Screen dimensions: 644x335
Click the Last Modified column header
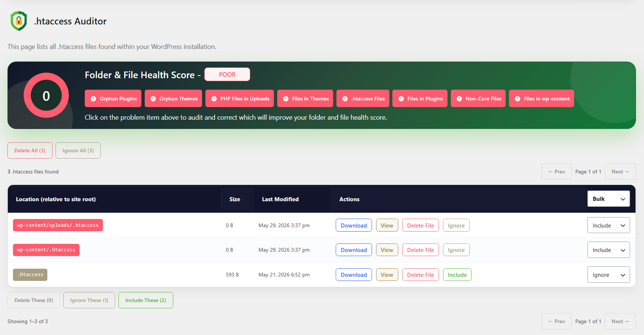(280, 199)
